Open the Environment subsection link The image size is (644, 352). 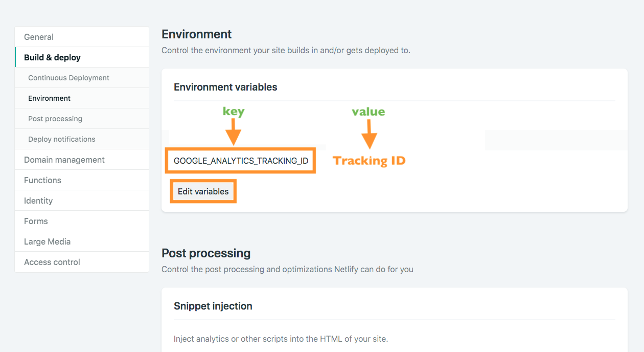pyautogui.click(x=50, y=98)
